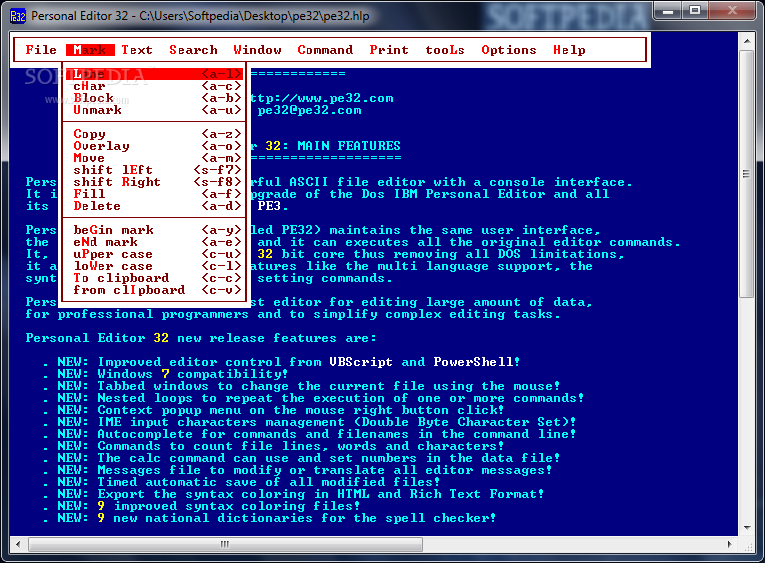This screenshot has width=765, height=563.
Task: Choose To clipboard entry
Action: 154,278
